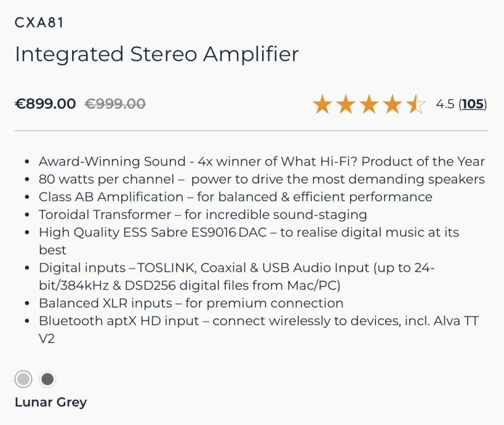This screenshot has width=504, height=425.
Task: Click the €899.00 sale price
Action: [46, 104]
